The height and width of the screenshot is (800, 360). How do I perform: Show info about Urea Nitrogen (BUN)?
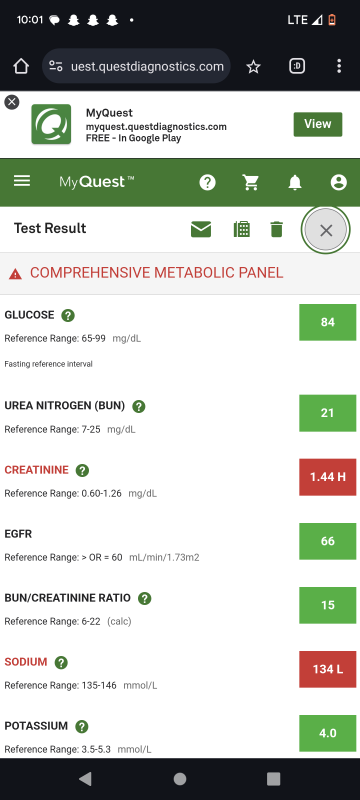(x=139, y=407)
